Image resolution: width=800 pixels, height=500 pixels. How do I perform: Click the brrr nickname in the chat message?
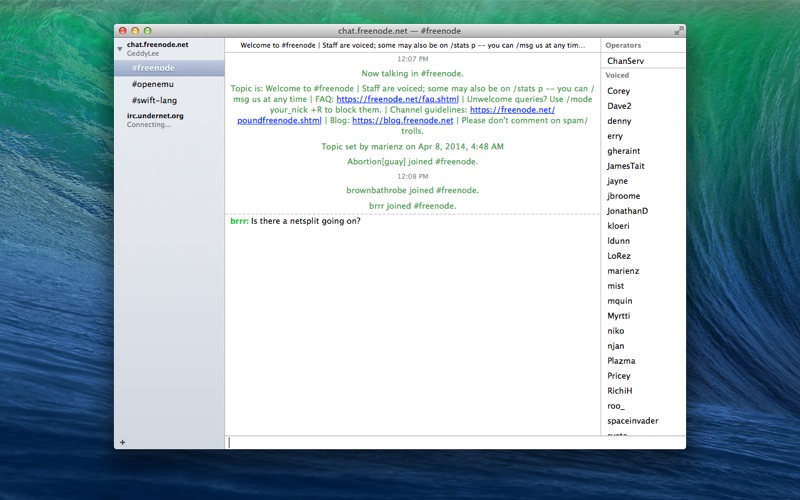tap(239, 221)
